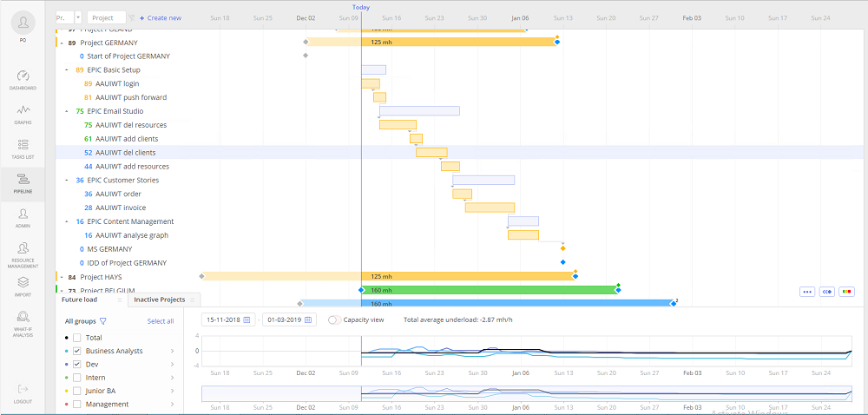
Task: Click the Project GERMANY 125 mh bar
Action: 431,42
